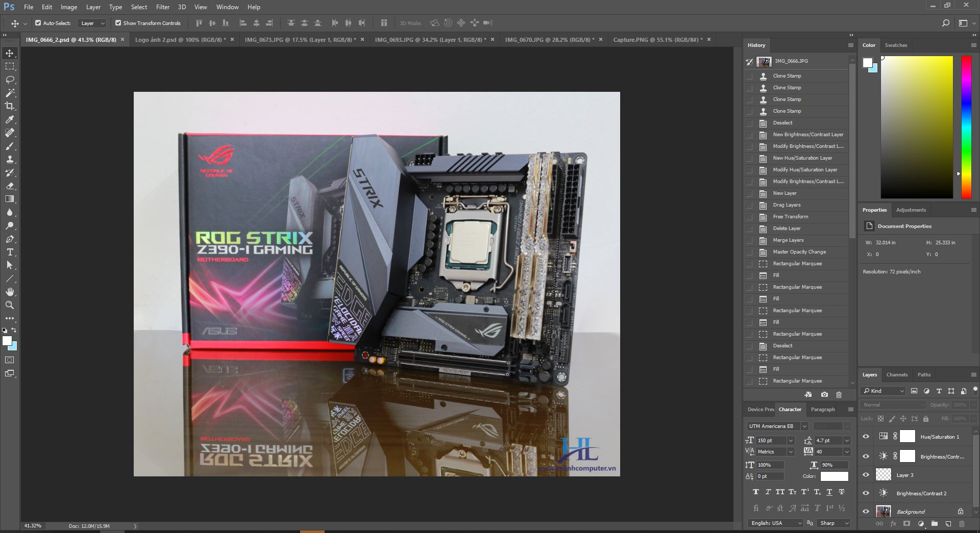Switch to the Adjustments tab
980x533 pixels.
(911, 210)
